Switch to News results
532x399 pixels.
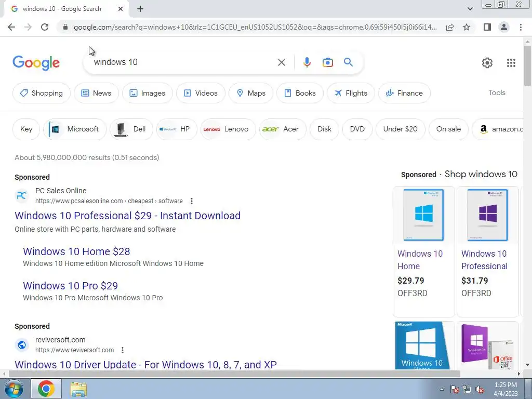click(96, 93)
